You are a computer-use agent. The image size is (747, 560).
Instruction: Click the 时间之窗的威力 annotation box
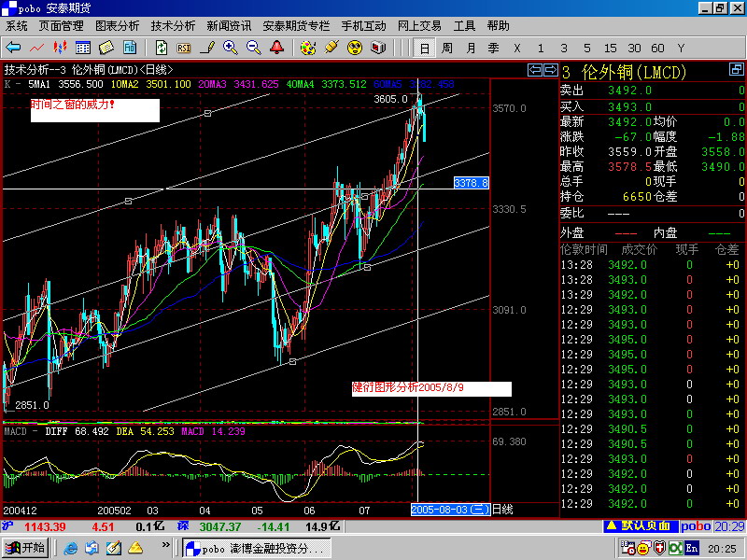click(95, 110)
